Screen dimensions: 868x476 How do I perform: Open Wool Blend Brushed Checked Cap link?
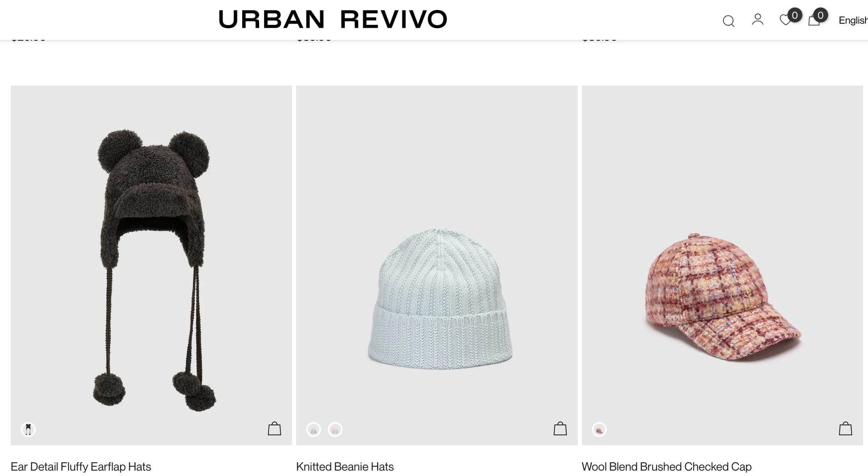point(667,466)
